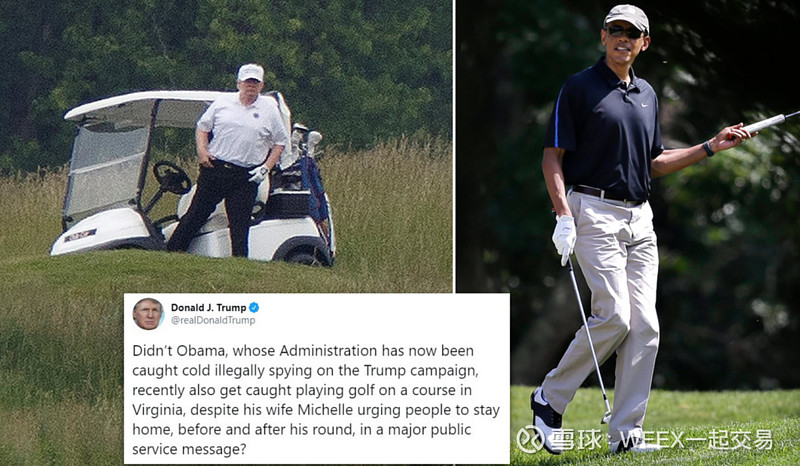800x466 pixels.
Task: Click the brown belt on khaki trousers
Action: [606, 194]
